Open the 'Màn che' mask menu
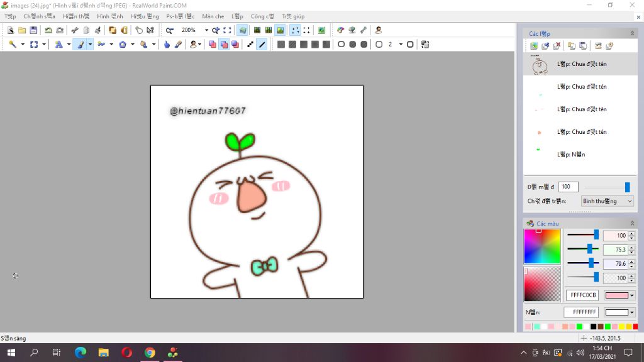 (213, 16)
